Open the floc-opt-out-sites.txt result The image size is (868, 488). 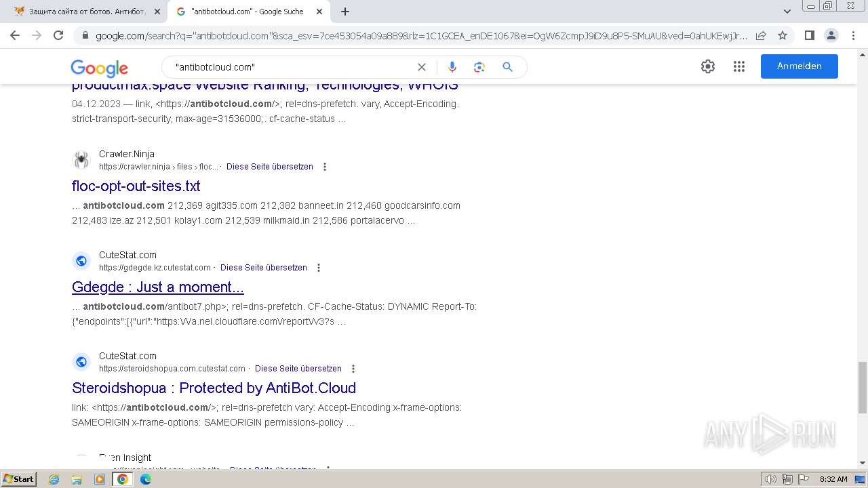point(136,186)
